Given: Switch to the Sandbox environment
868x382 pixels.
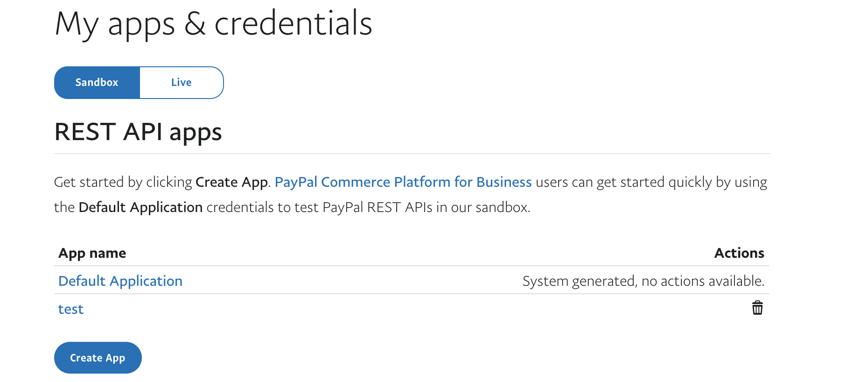Looking at the screenshot, I should tap(97, 83).
